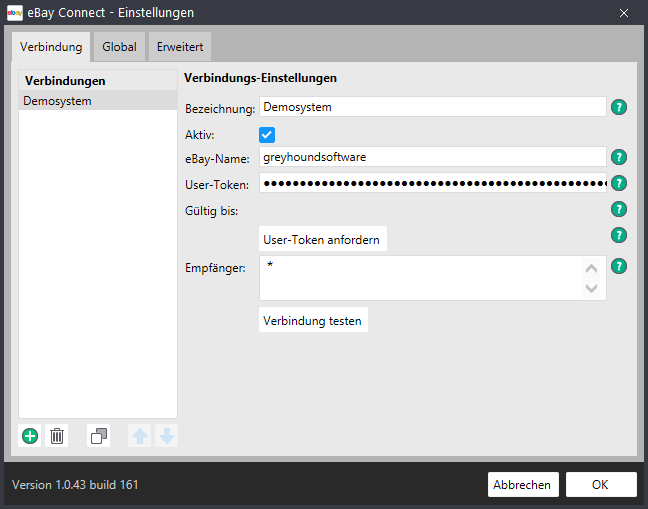Open help for Bezeichnung field
Image resolution: width=648 pixels, height=509 pixels.
click(619, 107)
